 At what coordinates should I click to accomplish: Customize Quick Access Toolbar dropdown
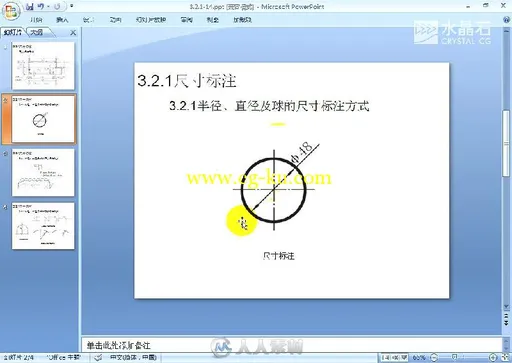pos(72,6)
